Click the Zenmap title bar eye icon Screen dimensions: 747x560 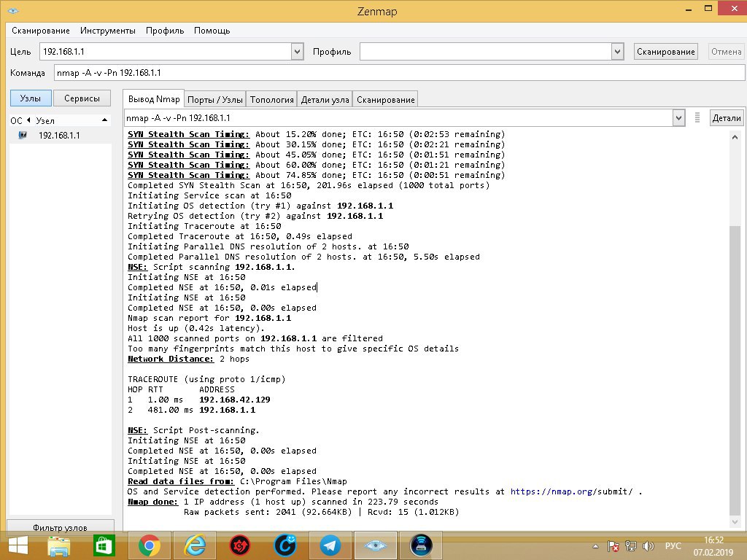tap(13, 10)
